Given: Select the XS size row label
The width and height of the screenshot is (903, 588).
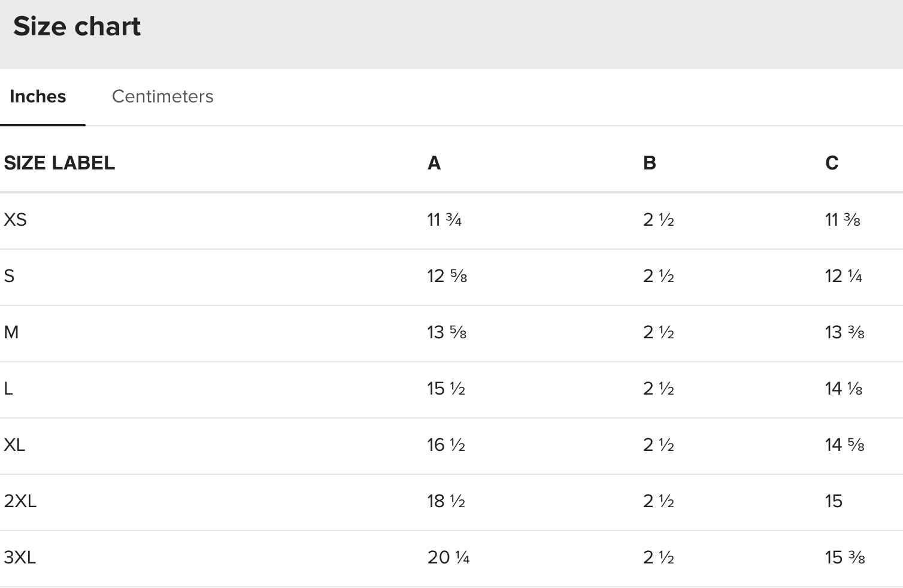Looking at the screenshot, I should click(16, 220).
